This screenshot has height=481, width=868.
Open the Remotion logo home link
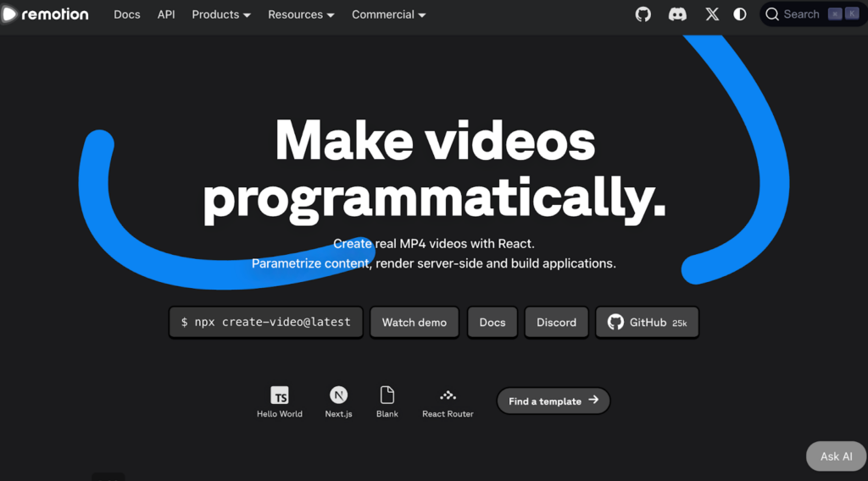click(46, 14)
